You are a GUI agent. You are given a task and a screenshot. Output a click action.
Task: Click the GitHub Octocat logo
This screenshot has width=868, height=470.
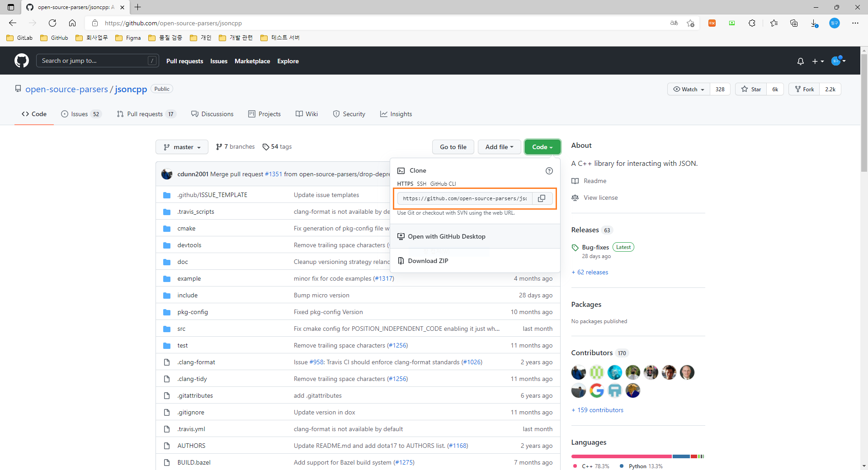(21, 61)
